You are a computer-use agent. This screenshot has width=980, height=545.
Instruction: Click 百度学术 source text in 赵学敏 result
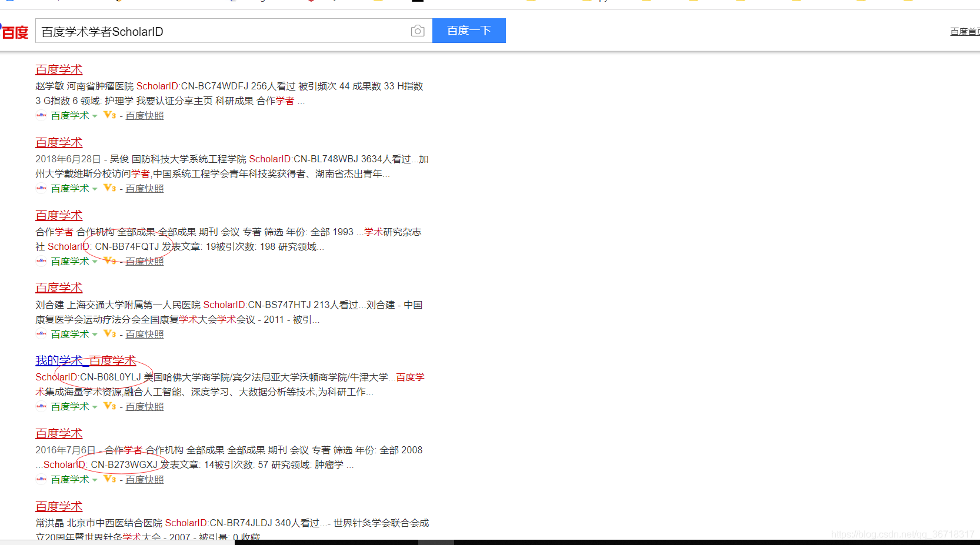(70, 116)
